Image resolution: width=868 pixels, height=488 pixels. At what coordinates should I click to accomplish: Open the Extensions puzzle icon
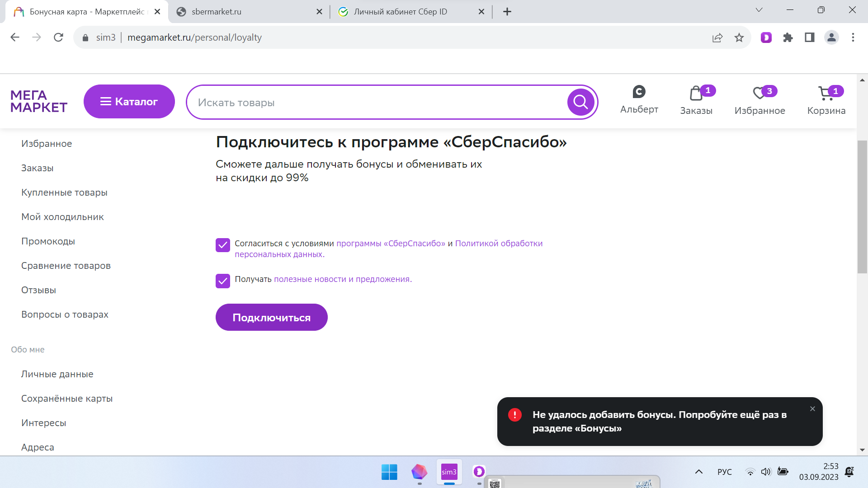click(x=788, y=38)
